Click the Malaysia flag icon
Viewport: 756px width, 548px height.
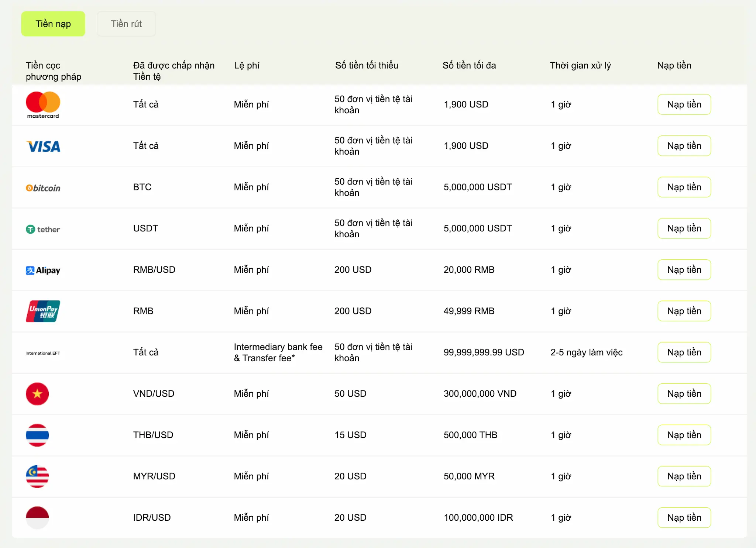[x=37, y=476]
